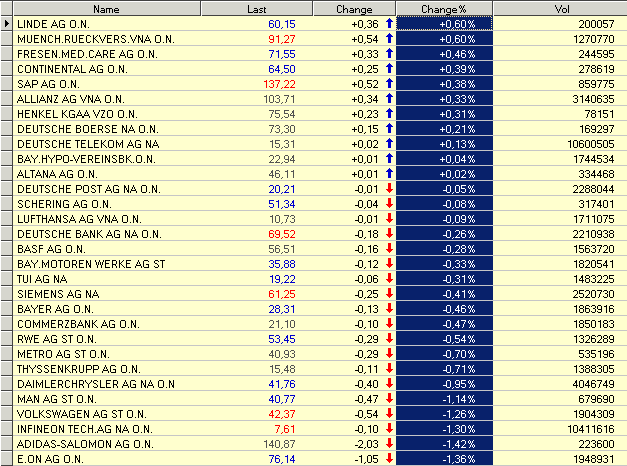
Task: Click BAYER AG change percent -0,46%
Action: point(459,309)
